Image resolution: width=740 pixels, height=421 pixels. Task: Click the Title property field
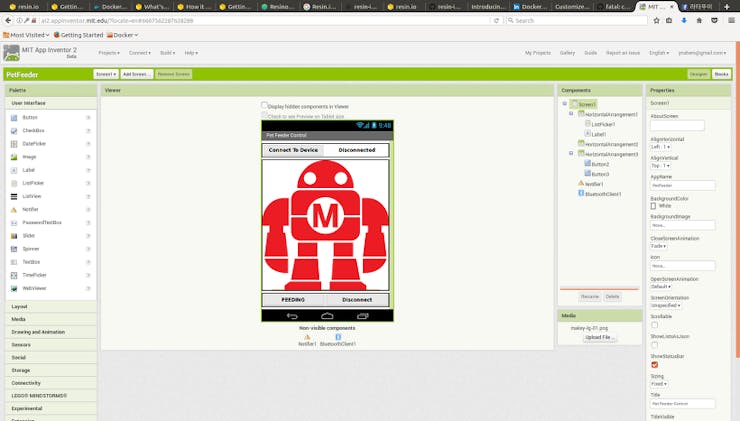(x=682, y=404)
